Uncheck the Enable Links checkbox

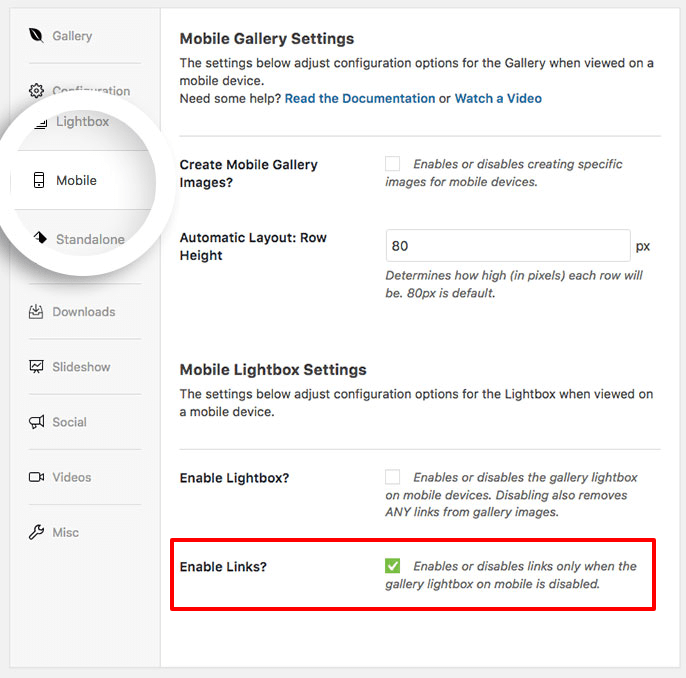(392, 566)
